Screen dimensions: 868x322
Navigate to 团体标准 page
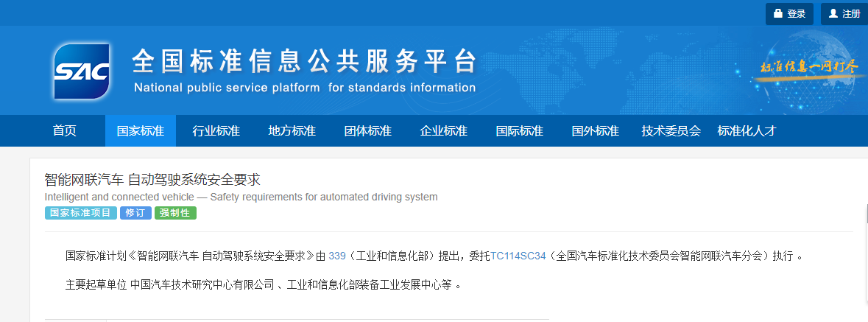(x=367, y=131)
